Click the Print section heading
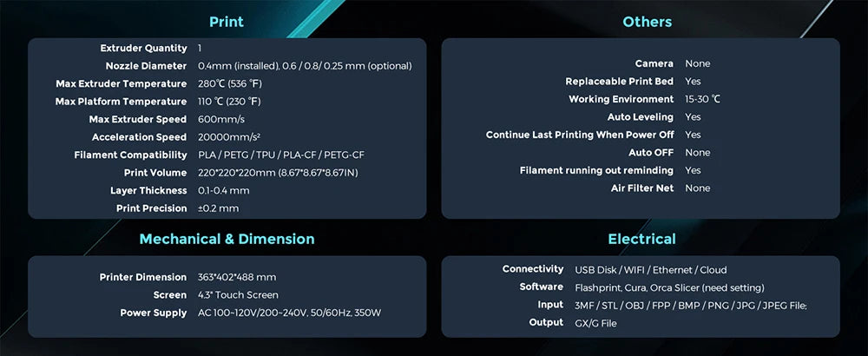Screen dimensions: 868x356 227,21
